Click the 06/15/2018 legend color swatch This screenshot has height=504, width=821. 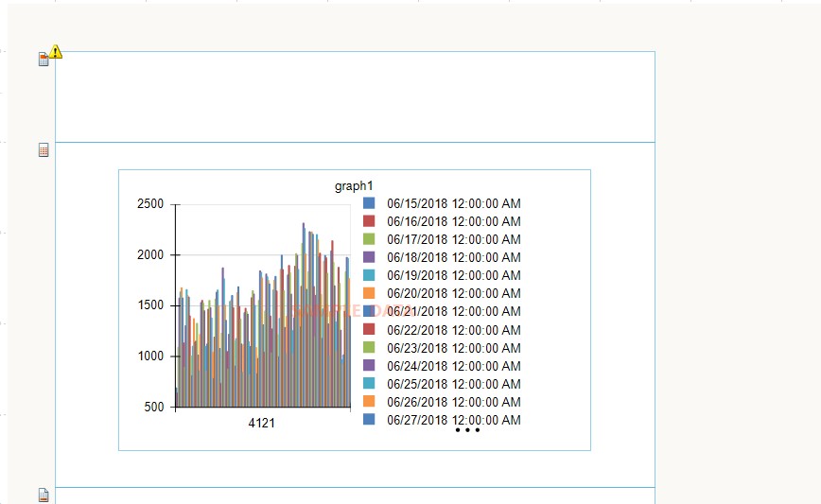tap(369, 203)
